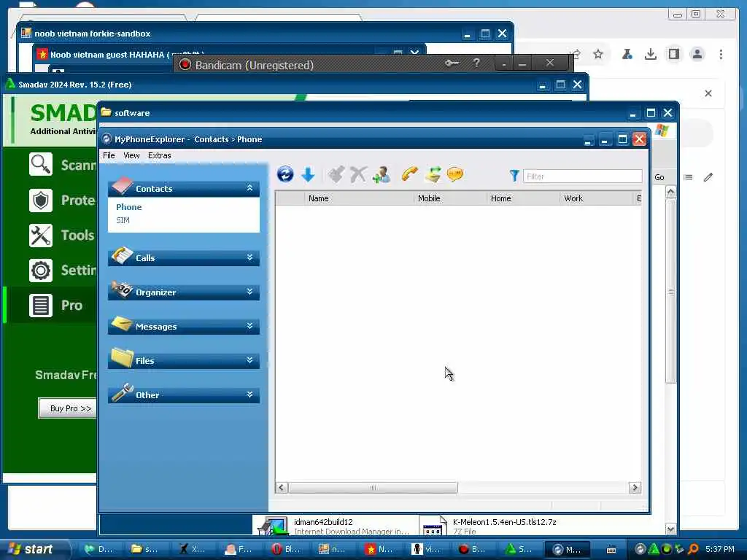Image resolution: width=747 pixels, height=560 pixels.
Task: Click the horizontal scrollbar left arrow
Action: pos(282,488)
